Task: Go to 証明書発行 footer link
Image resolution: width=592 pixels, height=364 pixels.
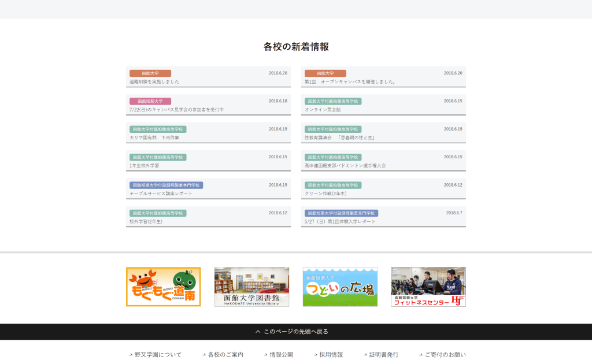Action: [x=380, y=355]
